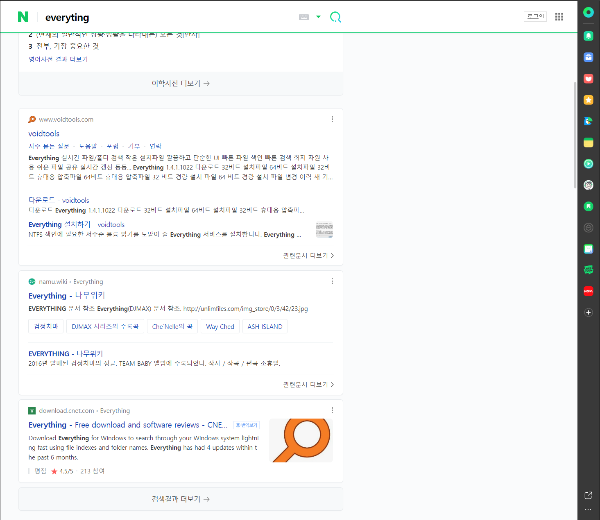Viewport: 600px width, 520px height.
Task: Click the search field containing "everyting"
Action: (x=168, y=18)
